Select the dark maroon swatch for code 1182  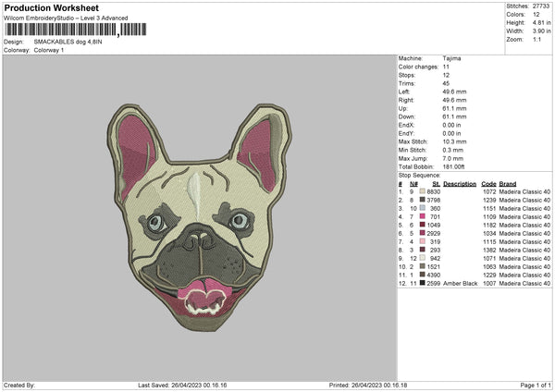(x=423, y=225)
